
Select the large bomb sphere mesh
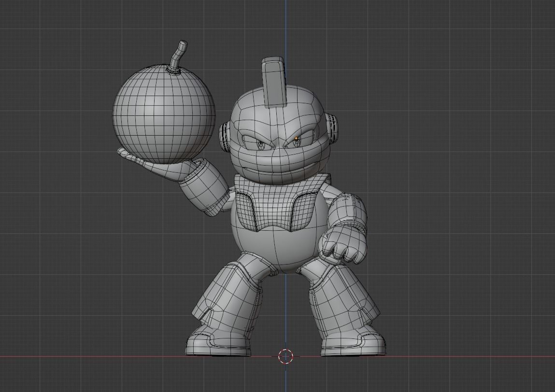pyautogui.click(x=164, y=114)
